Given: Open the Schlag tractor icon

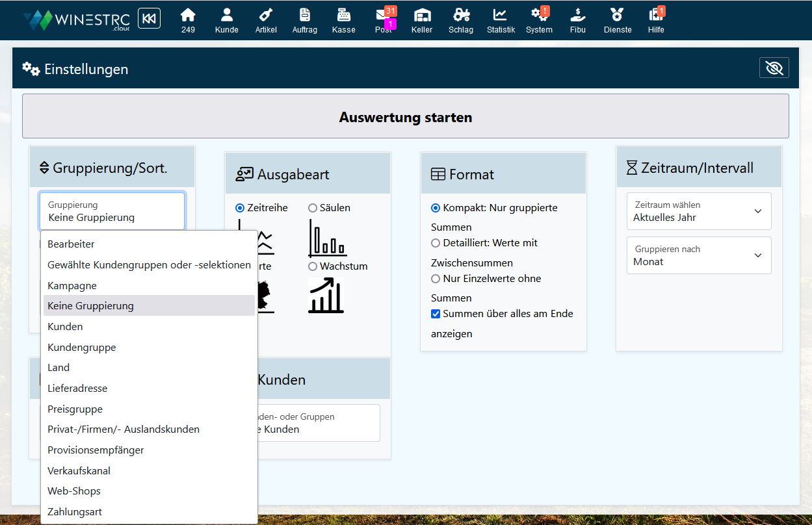Looking at the screenshot, I should pyautogui.click(x=461, y=21).
